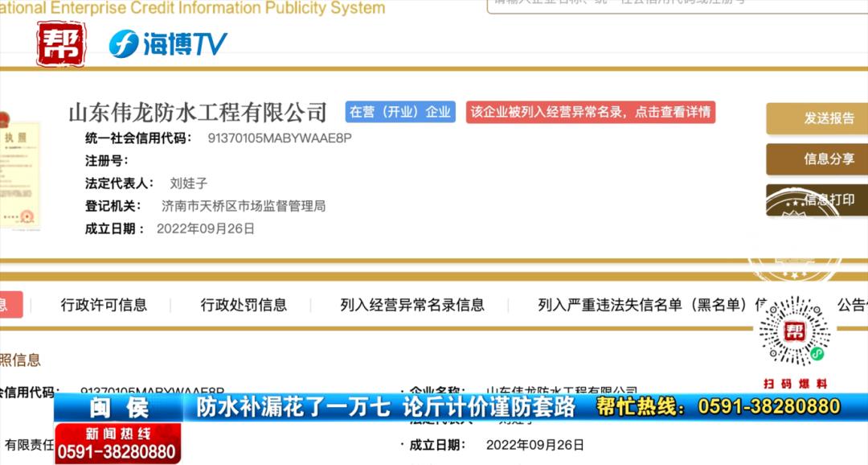The width and height of the screenshot is (868, 465).
Task: Click the 信息打印 button
Action: click(817, 200)
